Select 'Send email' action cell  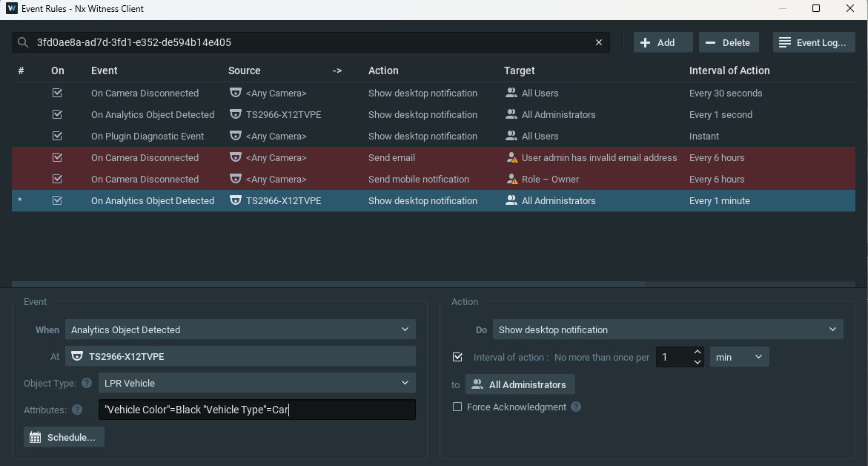(x=391, y=158)
